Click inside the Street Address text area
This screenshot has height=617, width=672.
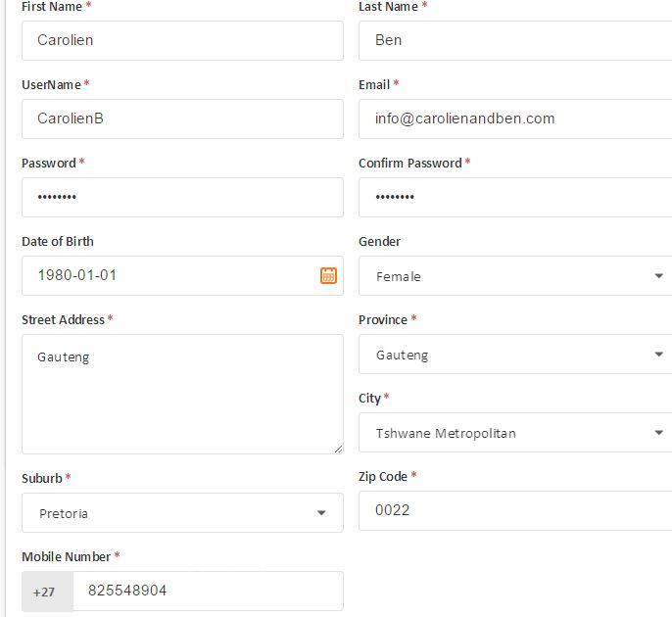pos(182,394)
